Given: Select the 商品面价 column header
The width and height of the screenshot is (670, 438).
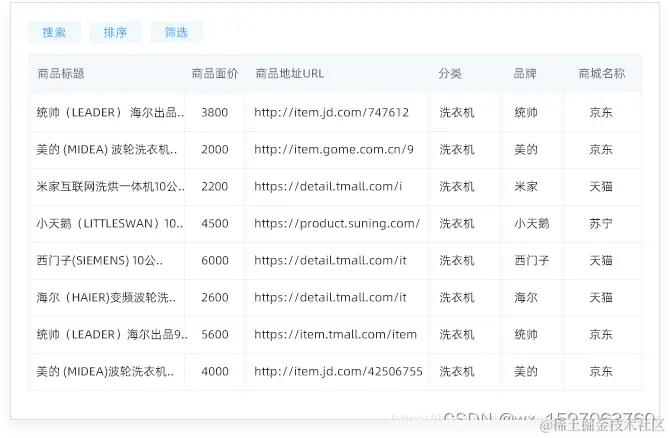Looking at the screenshot, I should [215, 73].
